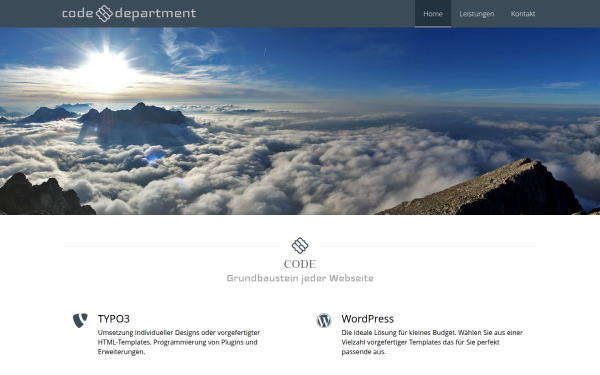
Task: Open the WordPress heading
Action: (367, 319)
